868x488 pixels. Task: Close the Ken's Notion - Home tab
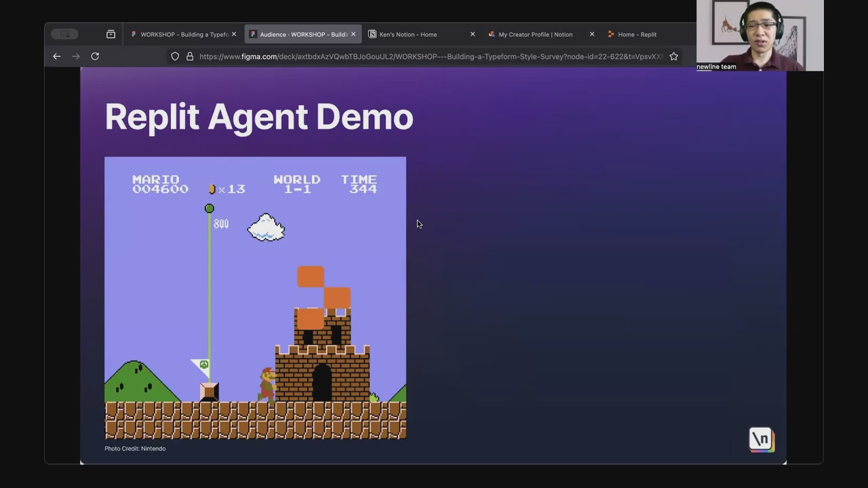point(473,34)
